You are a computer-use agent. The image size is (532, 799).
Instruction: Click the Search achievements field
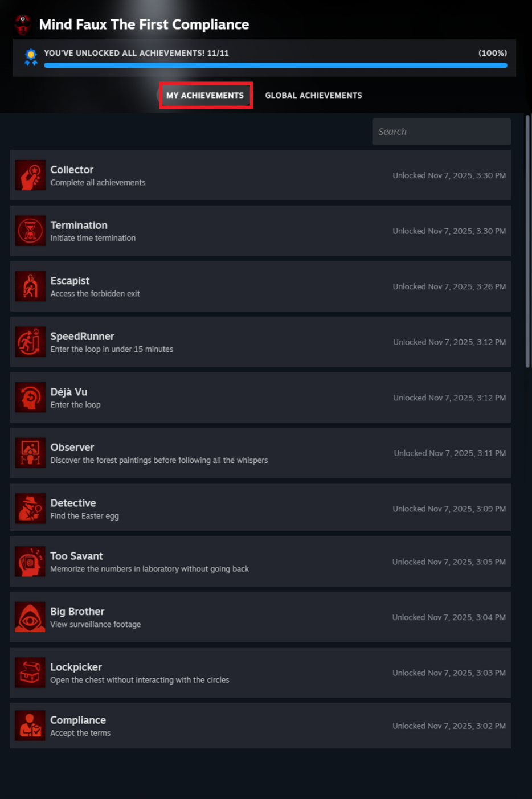point(441,132)
